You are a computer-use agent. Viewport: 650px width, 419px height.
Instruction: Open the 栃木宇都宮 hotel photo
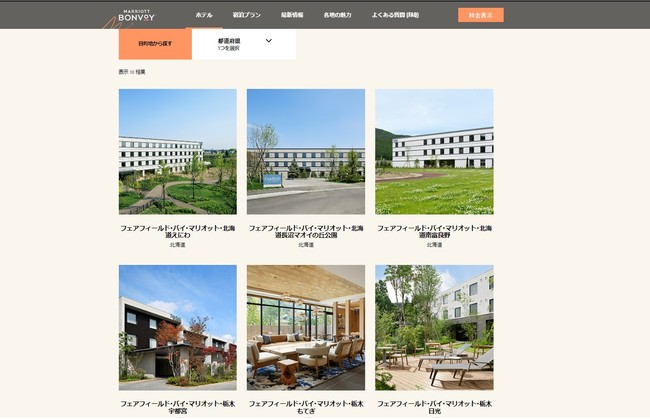click(178, 328)
